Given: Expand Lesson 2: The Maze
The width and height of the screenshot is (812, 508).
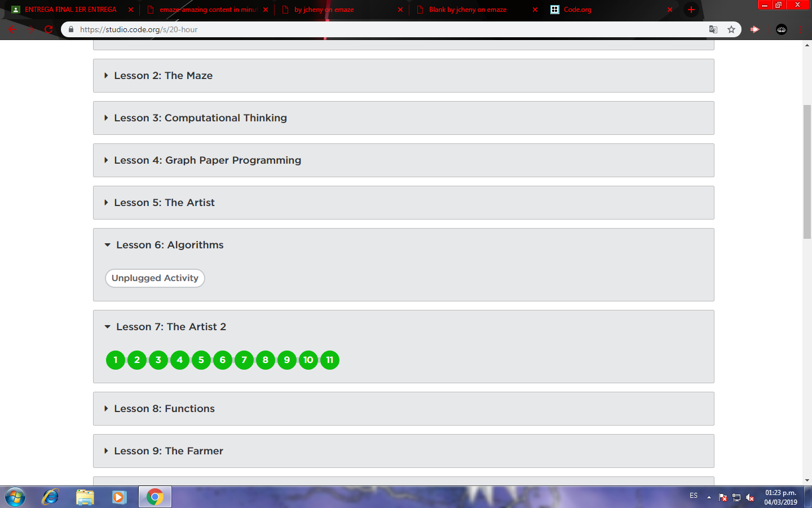Looking at the screenshot, I should [x=404, y=76].
